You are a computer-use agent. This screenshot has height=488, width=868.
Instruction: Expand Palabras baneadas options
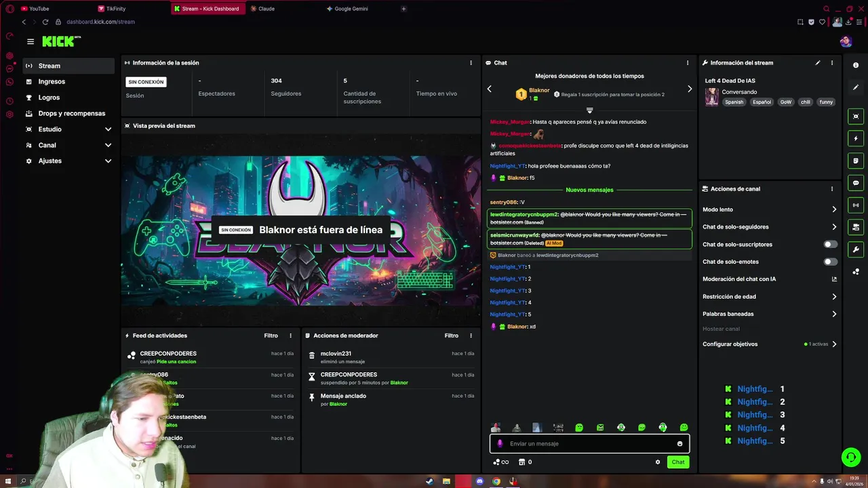click(834, 314)
